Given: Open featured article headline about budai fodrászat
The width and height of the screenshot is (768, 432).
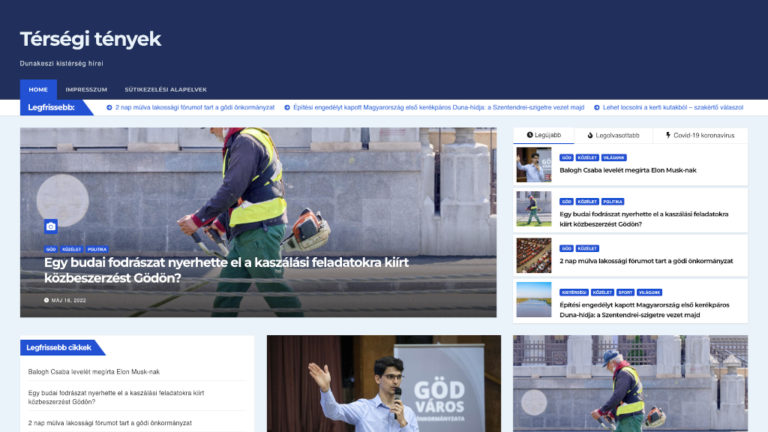Looking at the screenshot, I should pyautogui.click(x=225, y=270).
